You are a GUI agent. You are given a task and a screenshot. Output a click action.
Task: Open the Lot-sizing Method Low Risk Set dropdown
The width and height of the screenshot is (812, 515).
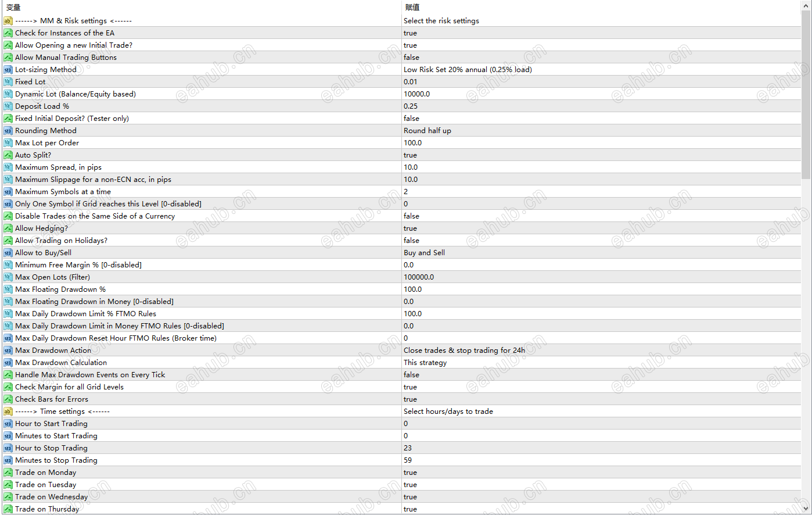[x=601, y=69]
